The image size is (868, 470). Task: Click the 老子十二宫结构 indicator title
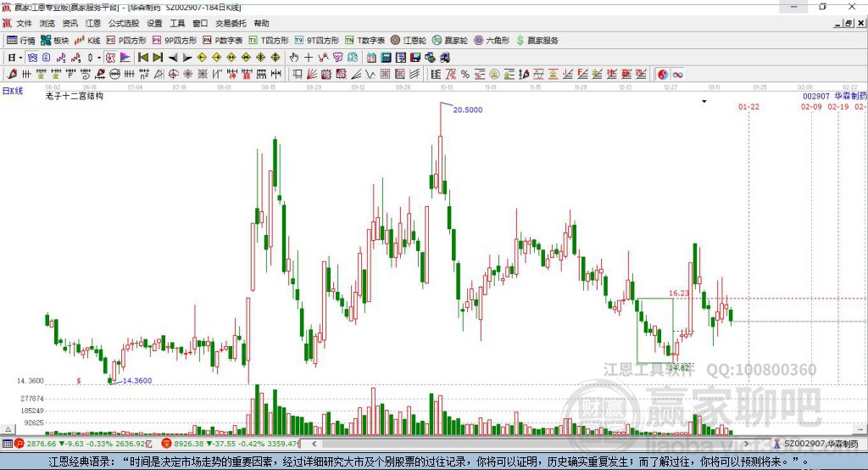click(x=75, y=97)
